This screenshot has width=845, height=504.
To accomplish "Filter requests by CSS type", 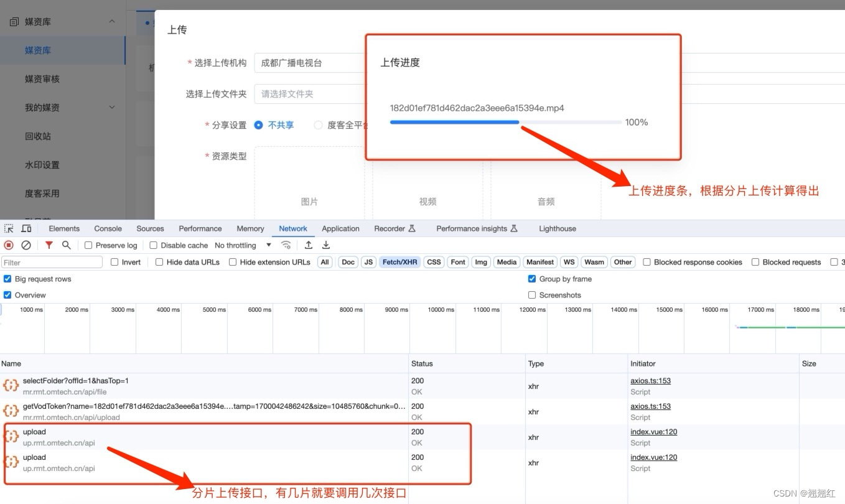I will tap(434, 262).
